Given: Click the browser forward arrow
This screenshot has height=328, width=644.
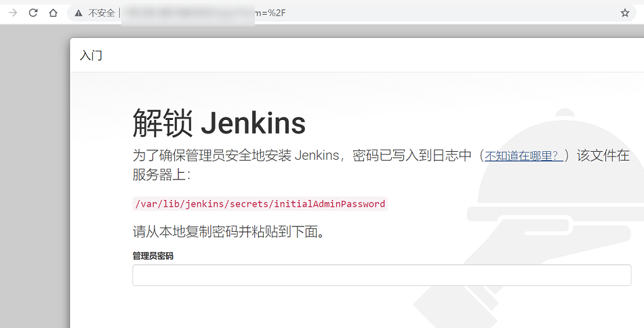Looking at the screenshot, I should pos(13,13).
